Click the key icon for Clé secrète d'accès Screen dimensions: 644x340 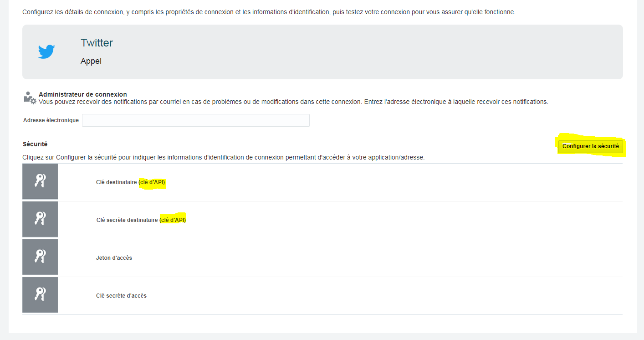40,295
